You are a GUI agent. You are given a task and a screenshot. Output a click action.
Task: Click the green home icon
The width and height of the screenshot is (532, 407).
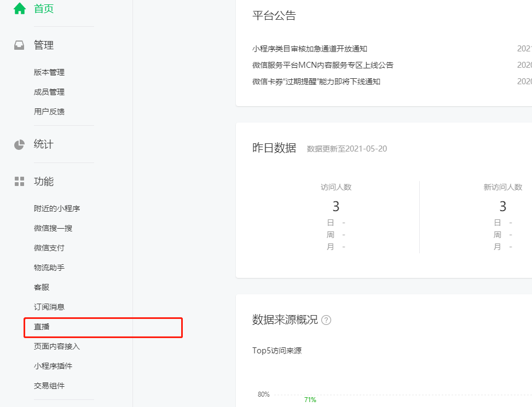[20, 8]
